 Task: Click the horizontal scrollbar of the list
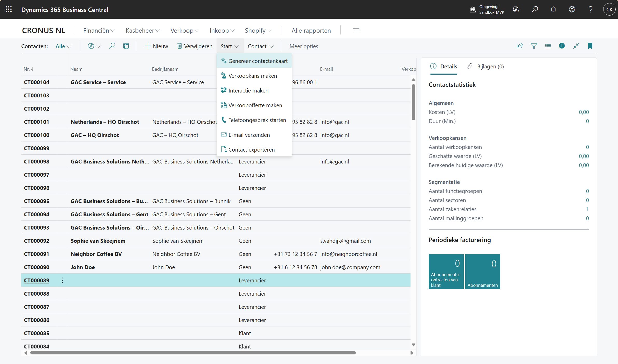click(x=193, y=353)
